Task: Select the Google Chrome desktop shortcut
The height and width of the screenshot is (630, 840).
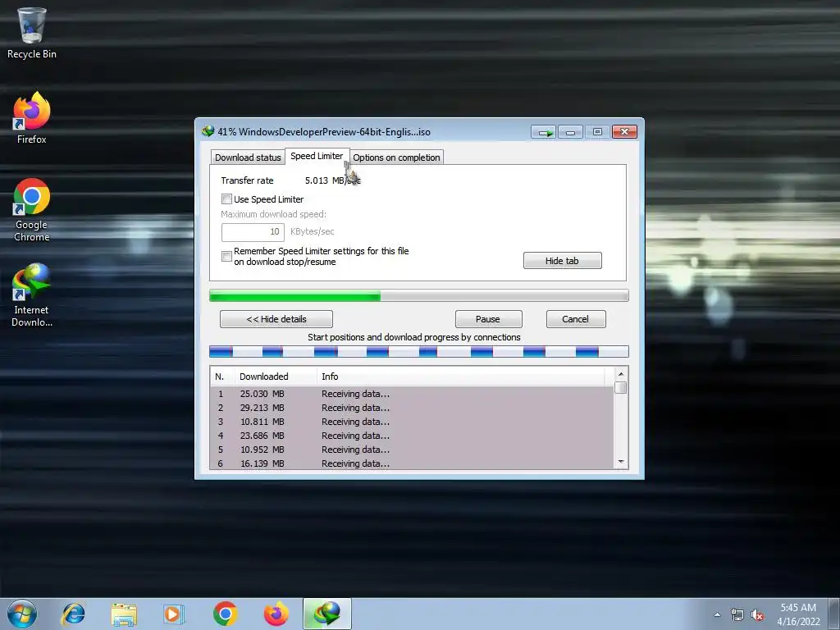Action: pyautogui.click(x=32, y=210)
